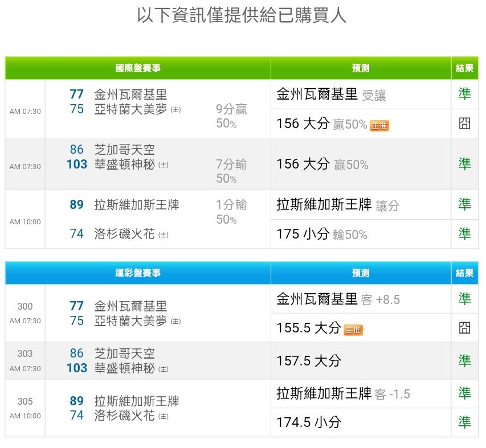Click game number 305
This screenshot has height=448, width=486.
(x=25, y=401)
